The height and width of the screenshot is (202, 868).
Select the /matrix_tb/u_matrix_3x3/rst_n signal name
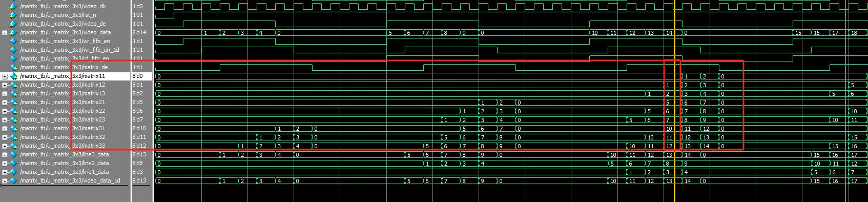tap(58, 15)
